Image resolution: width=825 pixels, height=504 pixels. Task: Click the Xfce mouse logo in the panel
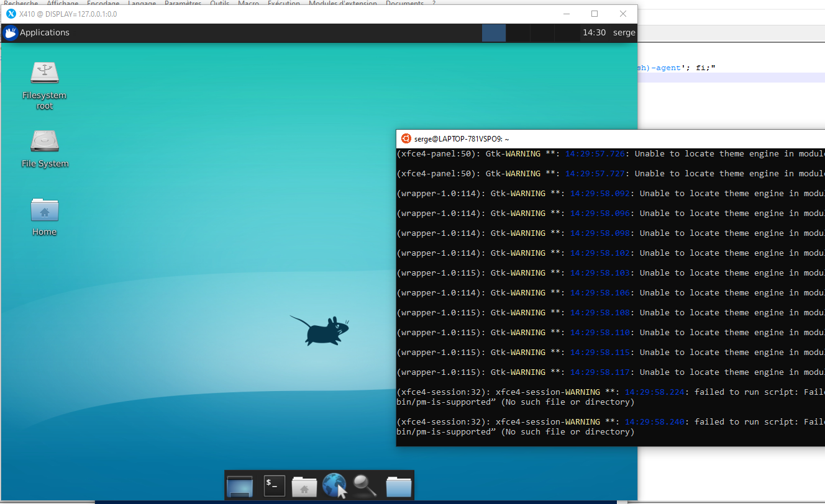10,33
